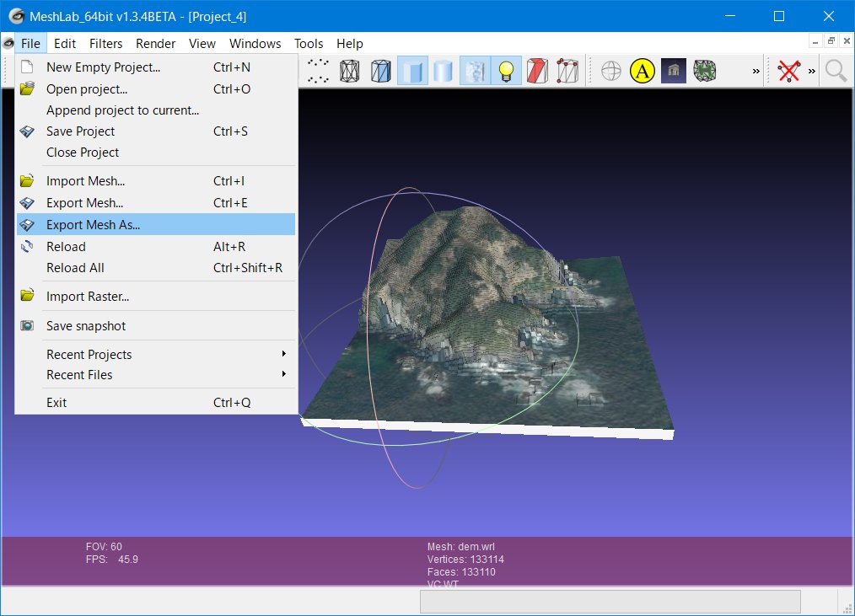Click the 'FPS: 45.9' text
The height and width of the screenshot is (616, 855).
coord(112,560)
